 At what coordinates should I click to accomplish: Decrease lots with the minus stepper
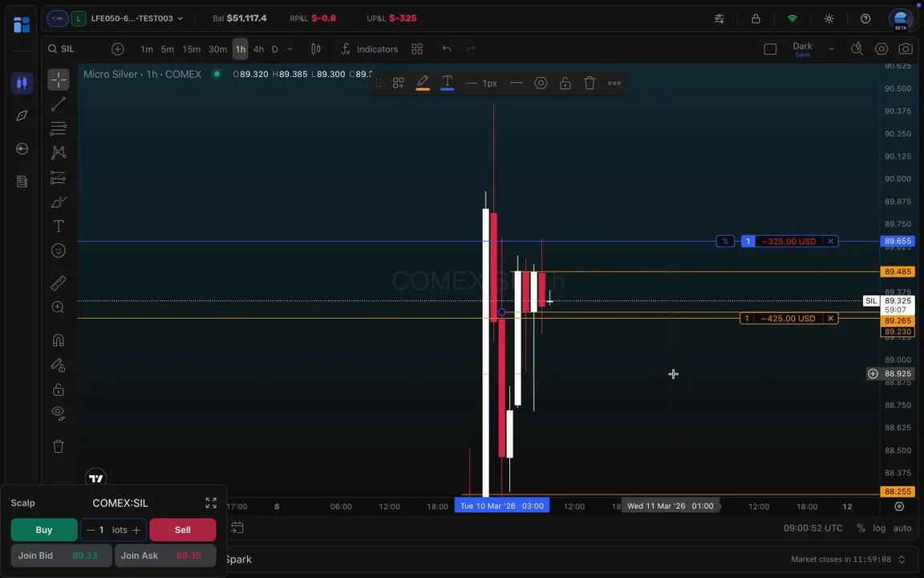coord(91,530)
